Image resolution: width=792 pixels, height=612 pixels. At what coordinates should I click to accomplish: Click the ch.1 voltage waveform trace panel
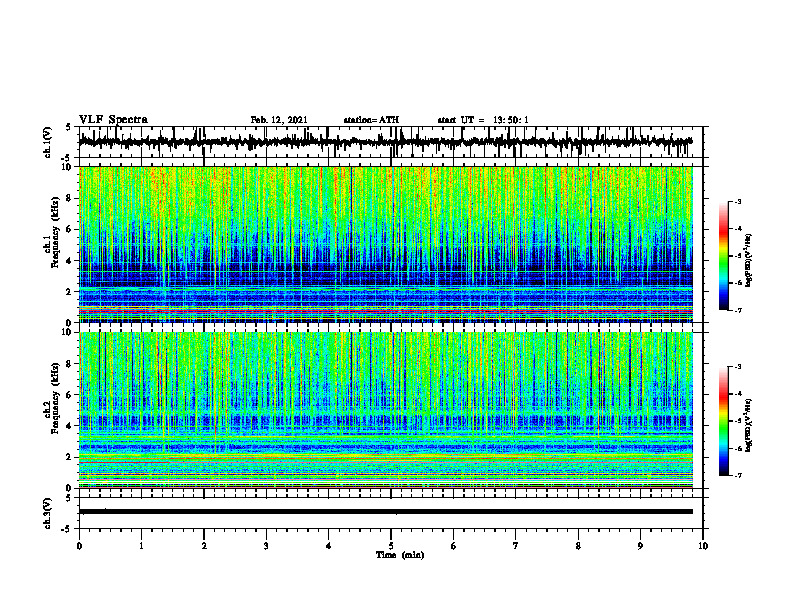point(390,142)
